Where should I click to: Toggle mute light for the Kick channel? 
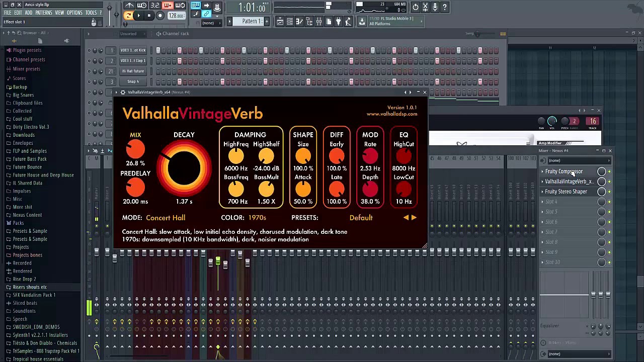coord(90,50)
